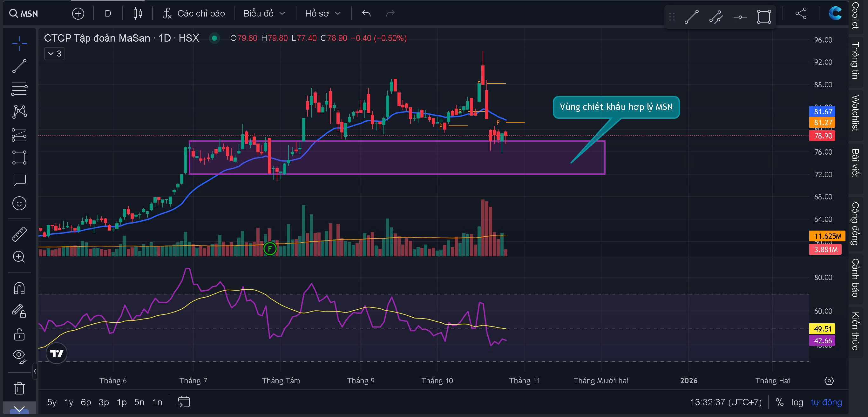Open the emoji icons tool

[x=19, y=203]
